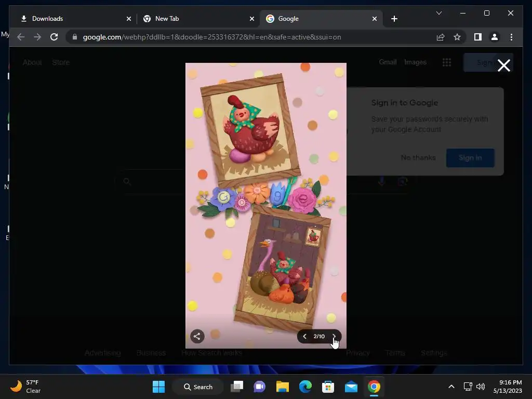Close the New Tab tab
Image resolution: width=532 pixels, height=399 pixels.
point(252,19)
